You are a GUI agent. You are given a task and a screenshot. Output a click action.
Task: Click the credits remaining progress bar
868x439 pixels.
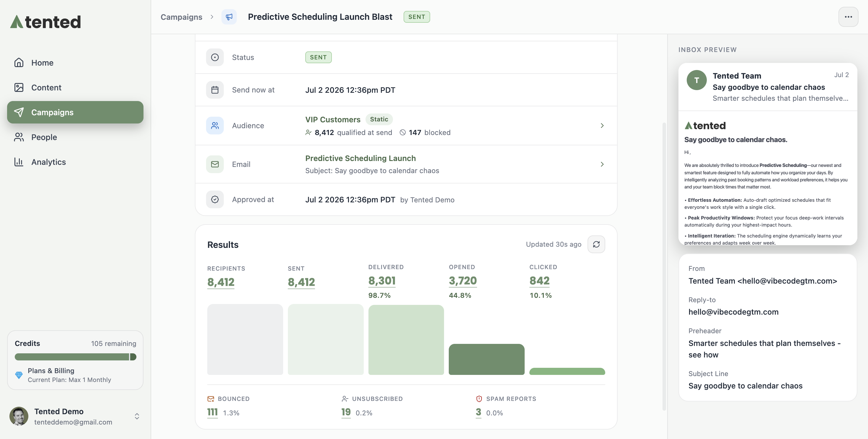[75, 357]
